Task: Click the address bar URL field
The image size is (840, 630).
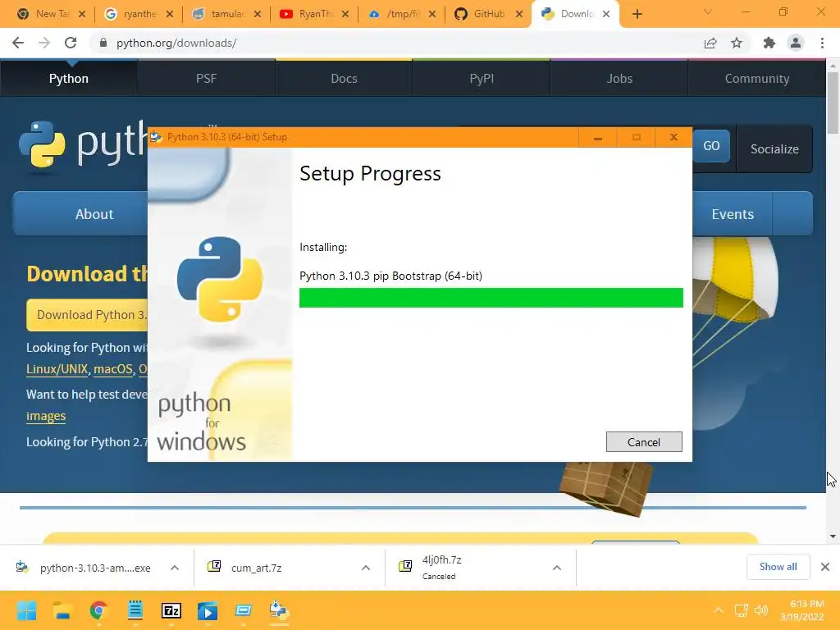Action: (396, 43)
